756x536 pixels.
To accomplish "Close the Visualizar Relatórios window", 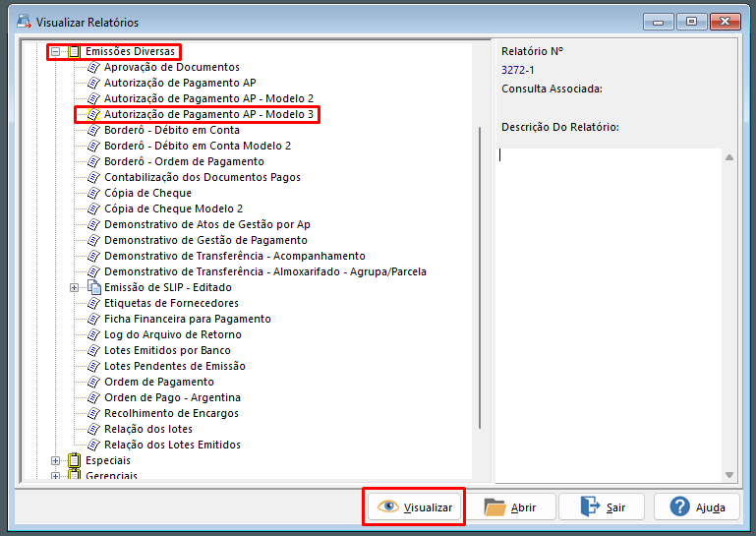I will pyautogui.click(x=725, y=22).
